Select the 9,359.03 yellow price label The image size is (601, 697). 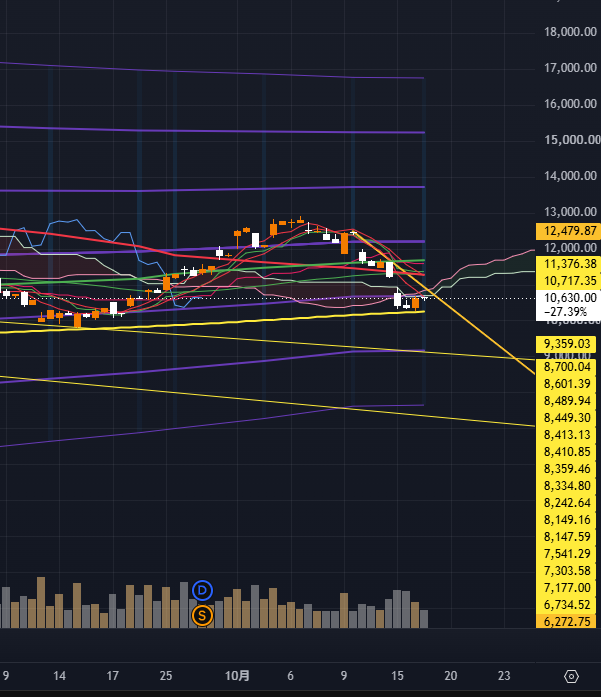click(x=566, y=344)
